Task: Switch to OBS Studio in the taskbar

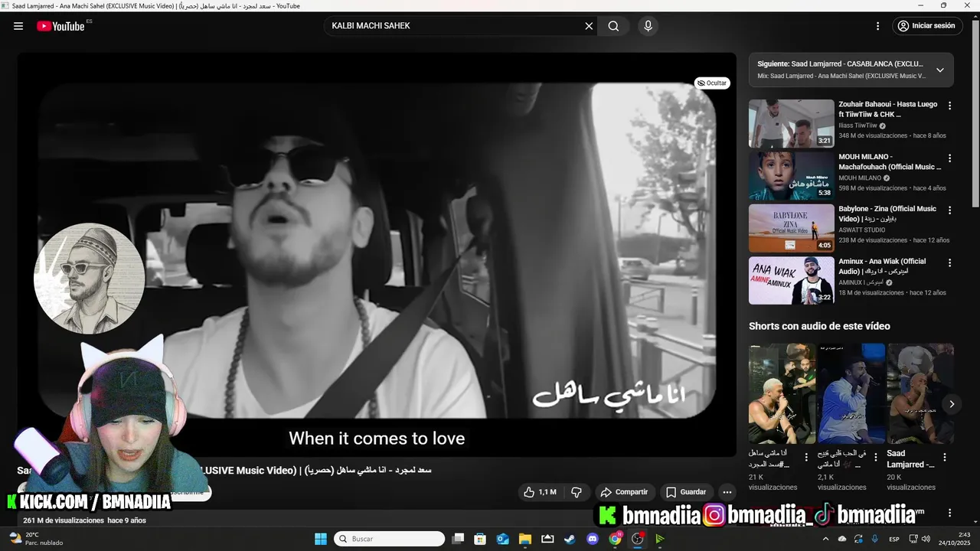Action: (637, 539)
